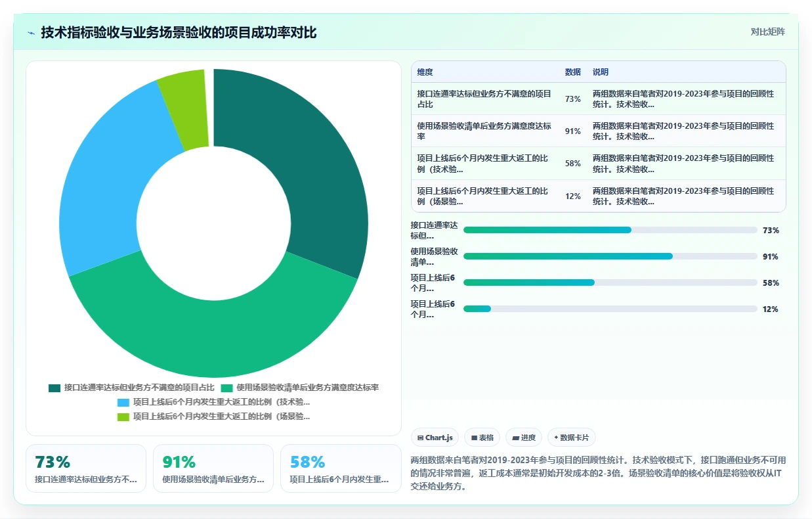812x519 pixels.
Task: Toggle legend swatch for 项目上线后6个月内发生重大返工的比例（场景验...
Action: [x=123, y=417]
